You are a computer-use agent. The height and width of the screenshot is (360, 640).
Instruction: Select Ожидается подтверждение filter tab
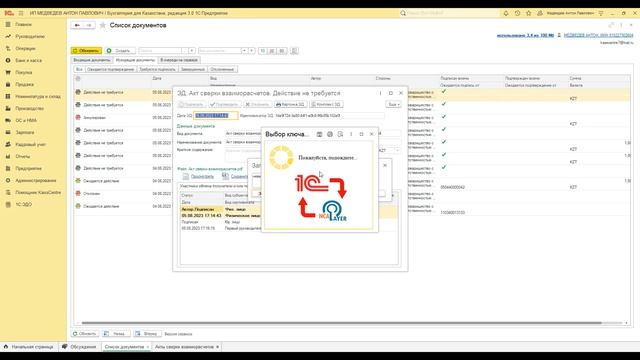point(111,69)
